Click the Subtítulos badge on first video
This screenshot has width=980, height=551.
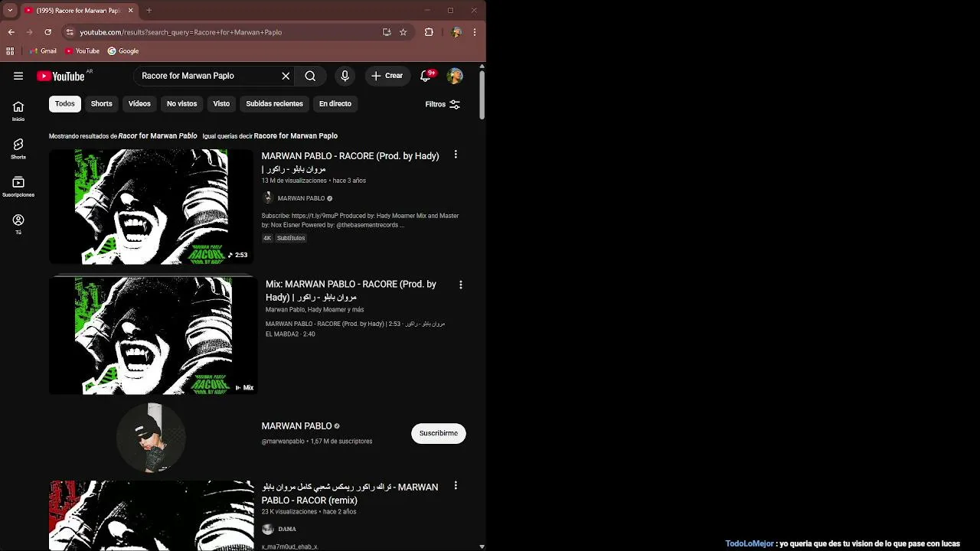click(x=291, y=238)
